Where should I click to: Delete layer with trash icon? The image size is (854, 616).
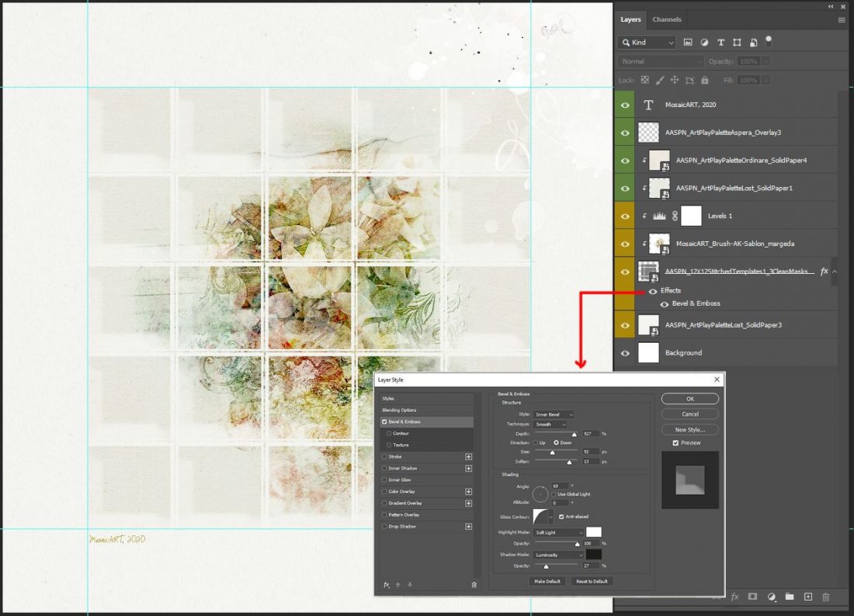pyautogui.click(x=826, y=597)
